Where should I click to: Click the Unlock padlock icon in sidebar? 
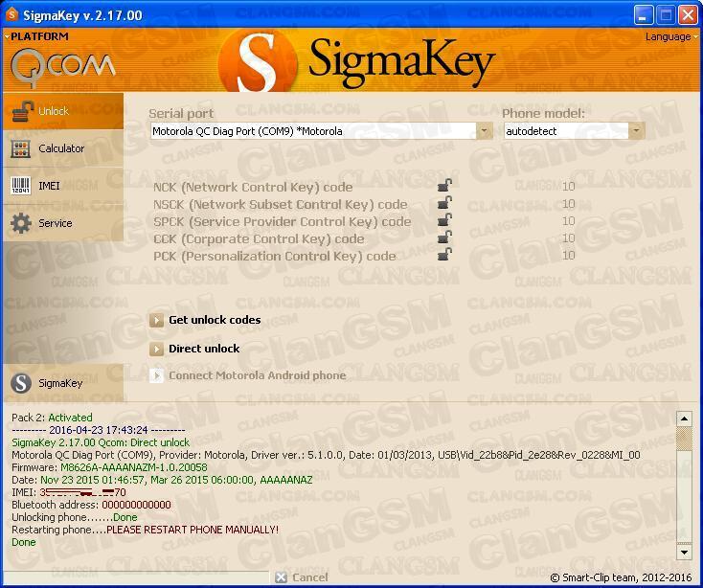(22, 111)
